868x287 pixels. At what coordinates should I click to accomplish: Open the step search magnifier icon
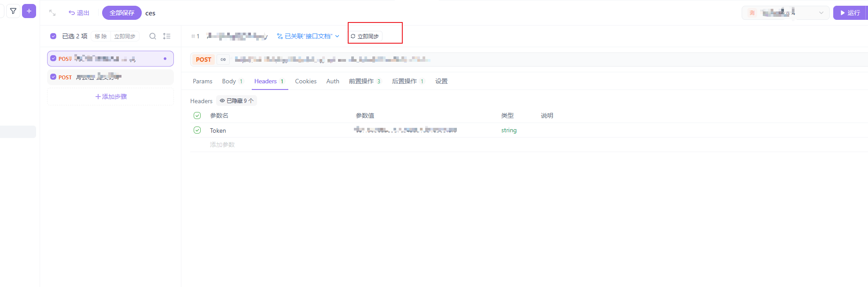(153, 36)
